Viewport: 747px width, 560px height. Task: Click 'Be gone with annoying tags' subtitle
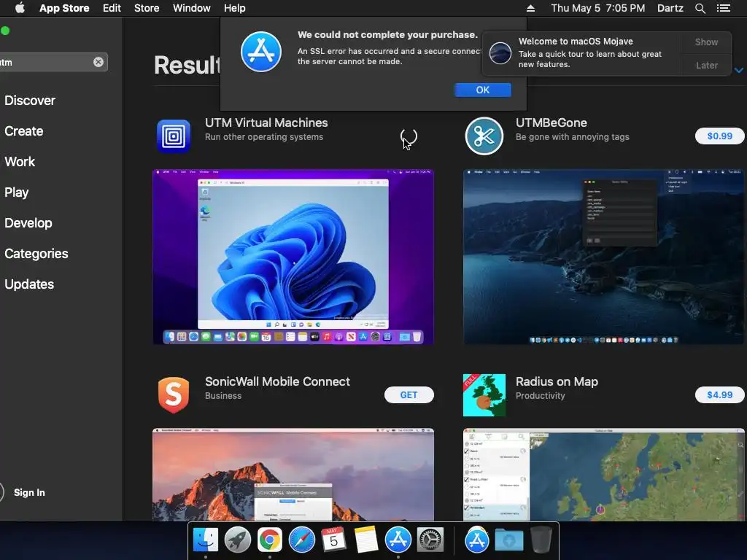[572, 137]
